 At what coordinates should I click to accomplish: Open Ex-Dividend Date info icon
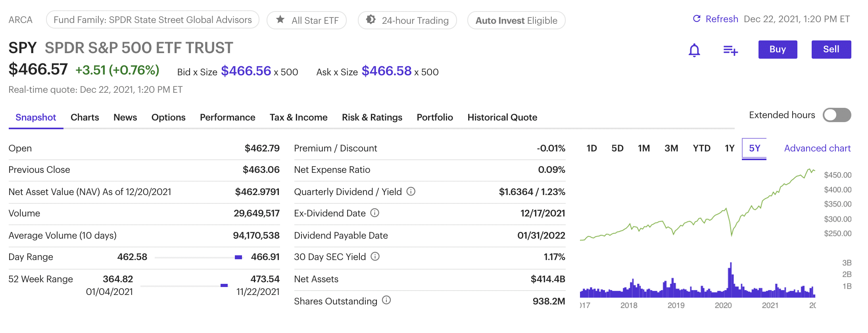pos(375,213)
